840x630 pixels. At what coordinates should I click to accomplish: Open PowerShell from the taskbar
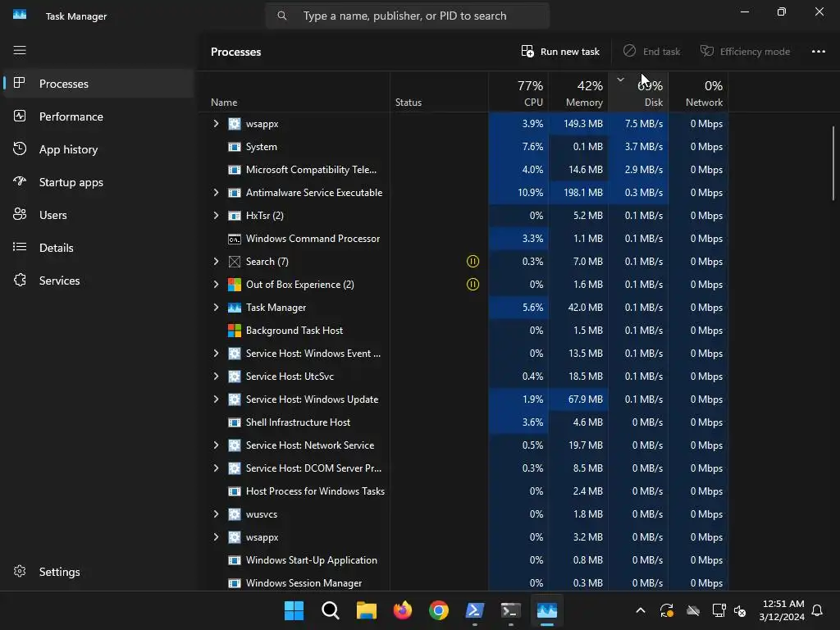tap(475, 610)
